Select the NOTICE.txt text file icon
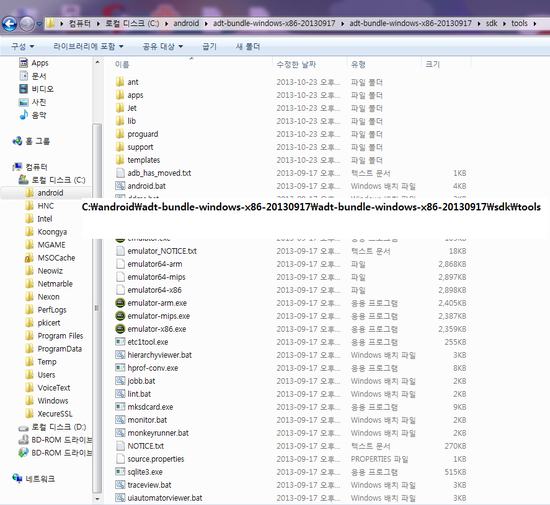Image resolution: width=550 pixels, height=505 pixels. point(120,446)
